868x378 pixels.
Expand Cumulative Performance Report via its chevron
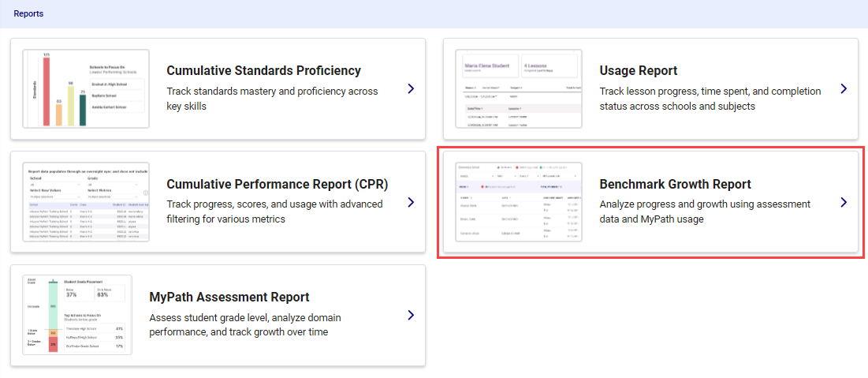click(x=411, y=203)
